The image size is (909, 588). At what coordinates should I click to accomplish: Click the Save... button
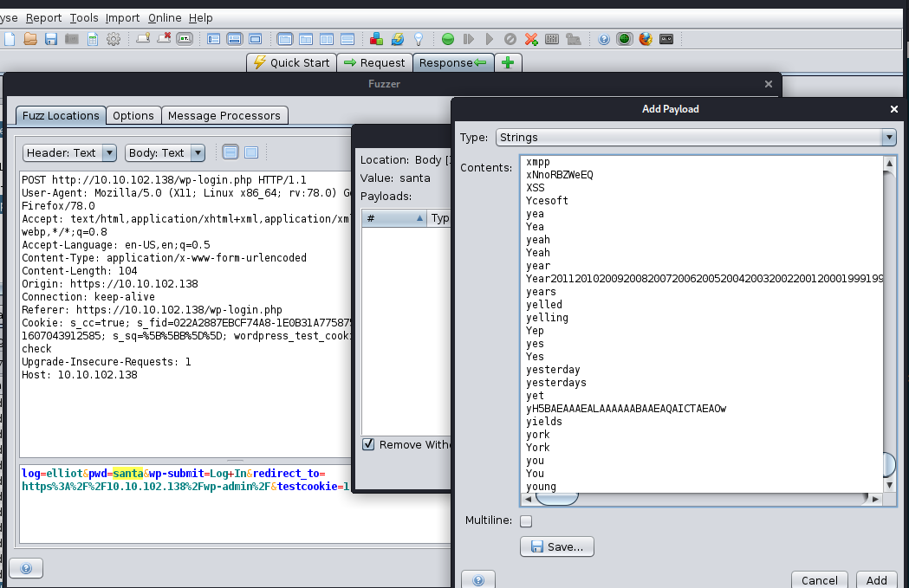(x=557, y=546)
